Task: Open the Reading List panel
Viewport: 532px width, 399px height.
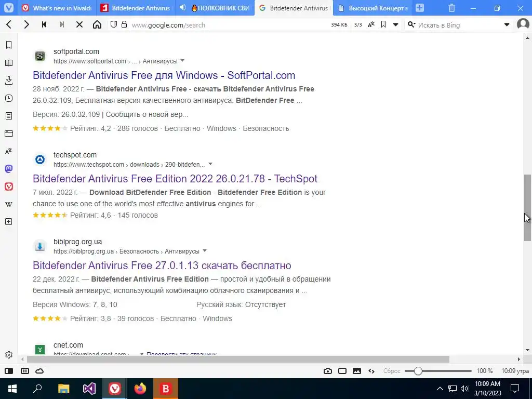Action: point(9,63)
